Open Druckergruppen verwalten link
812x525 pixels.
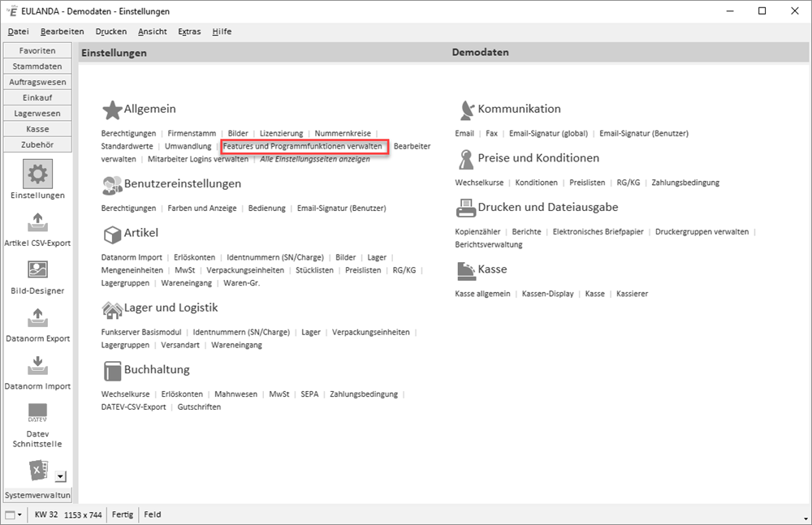[x=702, y=232]
